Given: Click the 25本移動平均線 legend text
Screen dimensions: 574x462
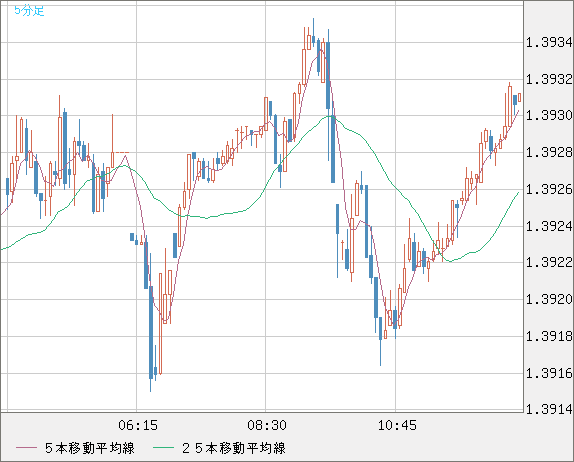Looking at the screenshot, I should (x=234, y=448).
